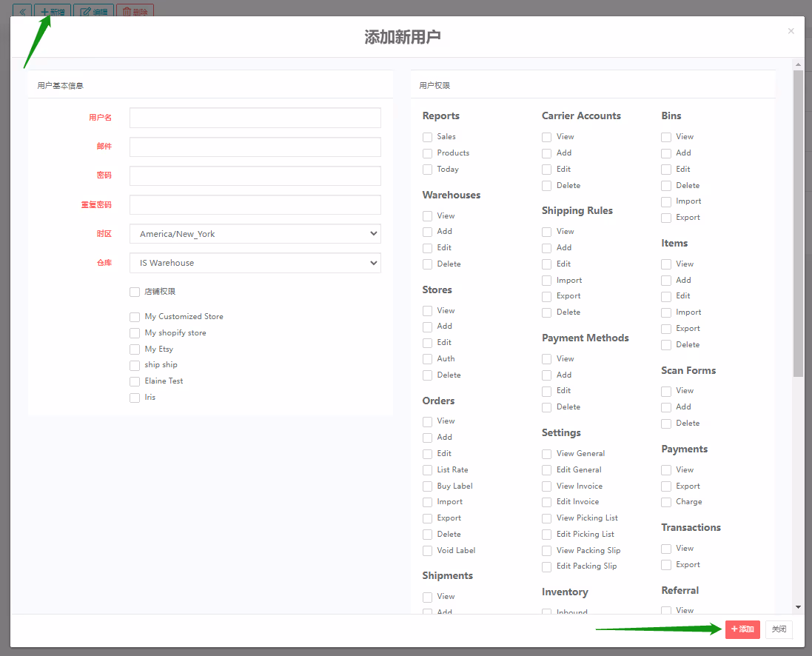Check Carrier Accounts View permission

pyautogui.click(x=546, y=137)
